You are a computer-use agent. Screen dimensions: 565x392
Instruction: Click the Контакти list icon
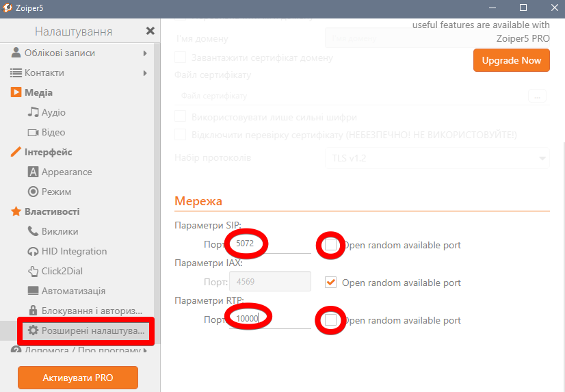(16, 73)
